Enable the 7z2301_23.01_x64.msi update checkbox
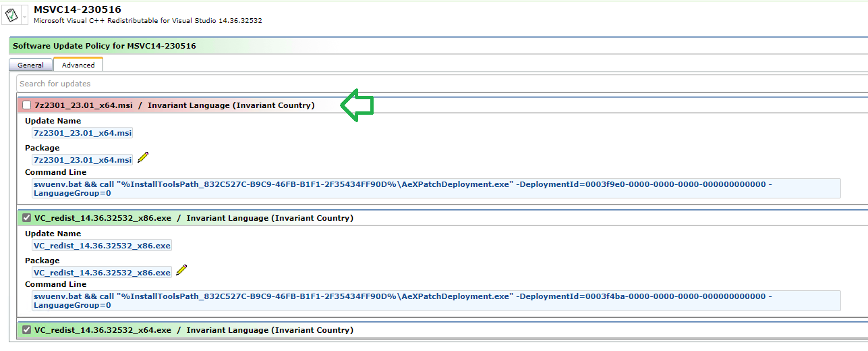 click(27, 105)
